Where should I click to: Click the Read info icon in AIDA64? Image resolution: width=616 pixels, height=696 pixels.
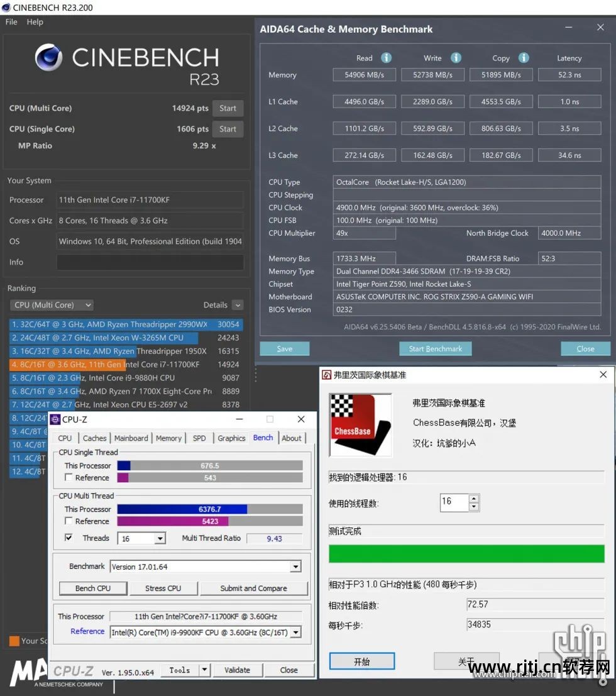click(387, 58)
